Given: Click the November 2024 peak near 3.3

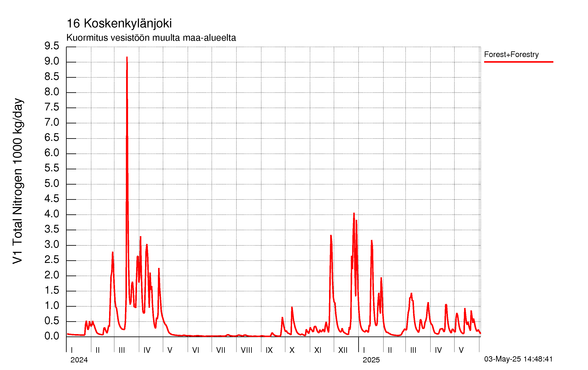Looking at the screenshot, I should tap(331, 236).
